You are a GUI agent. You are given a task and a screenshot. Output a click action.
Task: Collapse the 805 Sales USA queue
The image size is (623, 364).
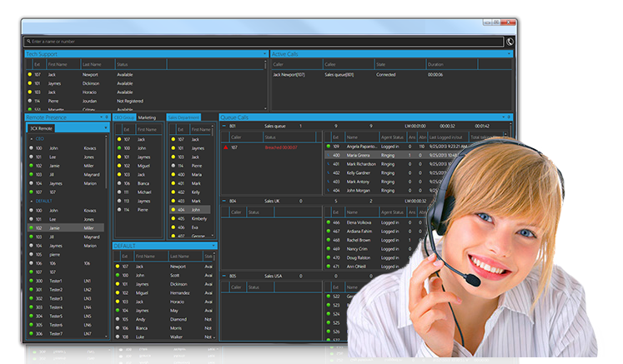point(224,276)
